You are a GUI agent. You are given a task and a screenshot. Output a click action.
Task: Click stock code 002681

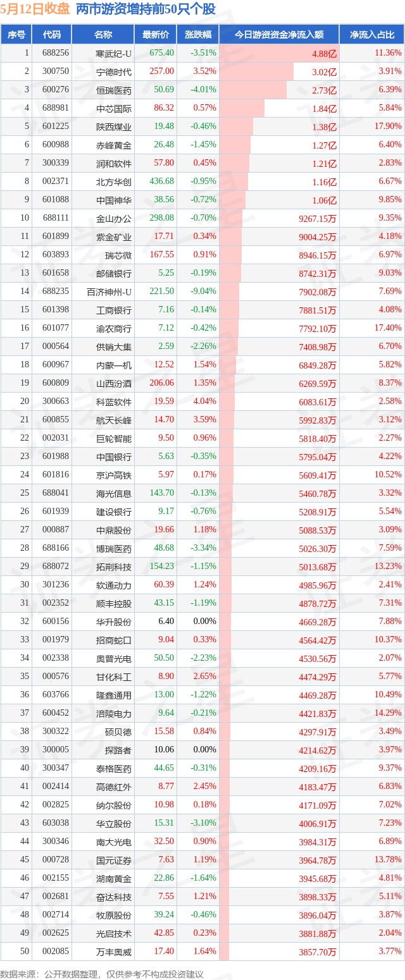coord(56,897)
